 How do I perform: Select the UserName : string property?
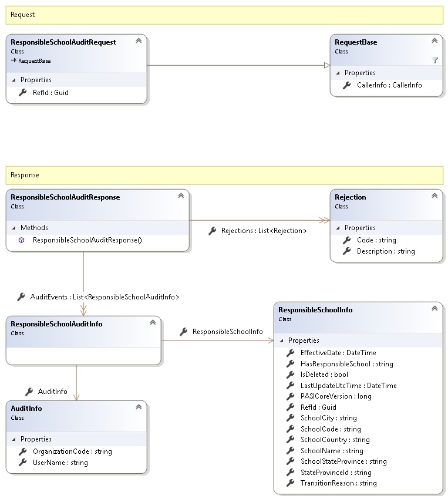click(60, 463)
